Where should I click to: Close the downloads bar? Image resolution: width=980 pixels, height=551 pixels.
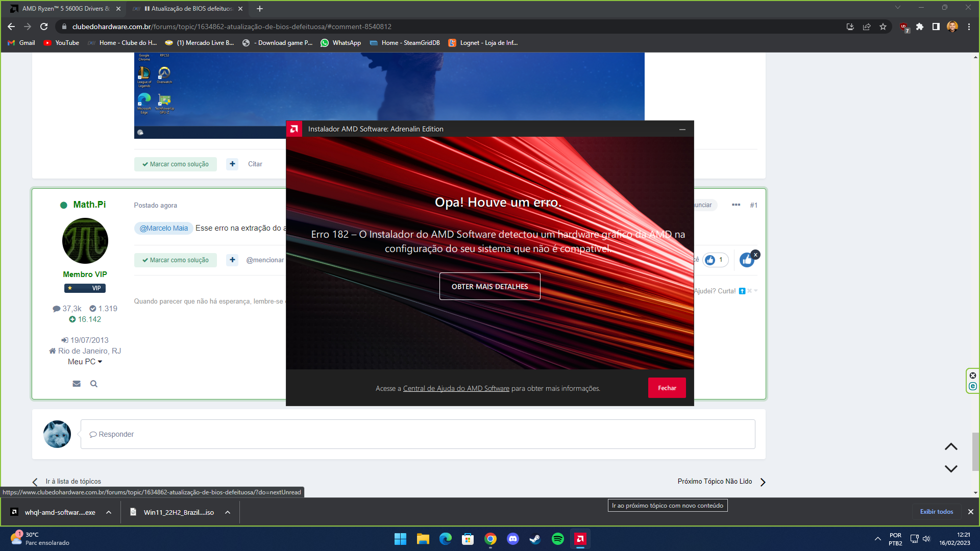click(x=971, y=512)
